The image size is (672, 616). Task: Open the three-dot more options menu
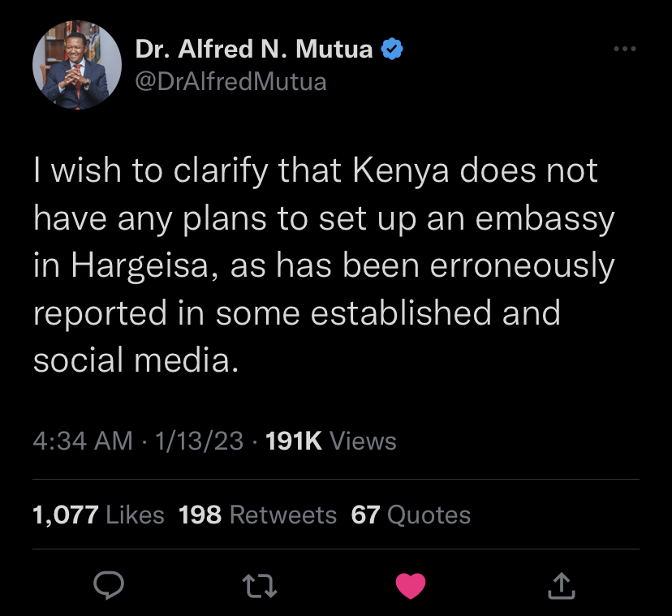[624, 50]
